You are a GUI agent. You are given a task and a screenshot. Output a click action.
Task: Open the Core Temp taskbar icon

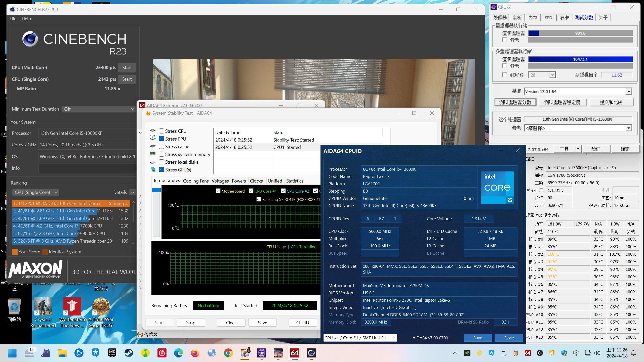[245, 353]
